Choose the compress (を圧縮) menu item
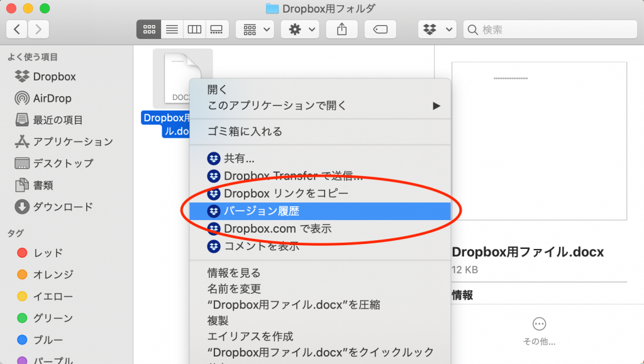644x364 pixels. (x=320, y=305)
